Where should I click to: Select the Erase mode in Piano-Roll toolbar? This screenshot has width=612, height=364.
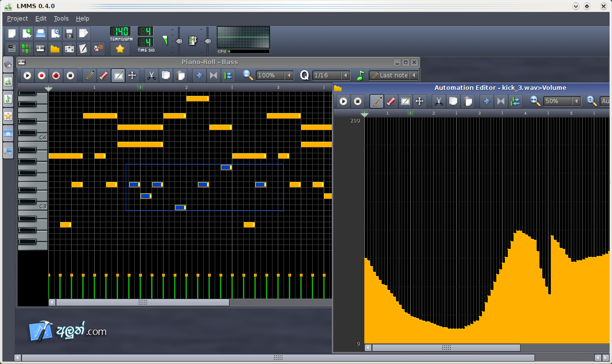pyautogui.click(x=103, y=75)
